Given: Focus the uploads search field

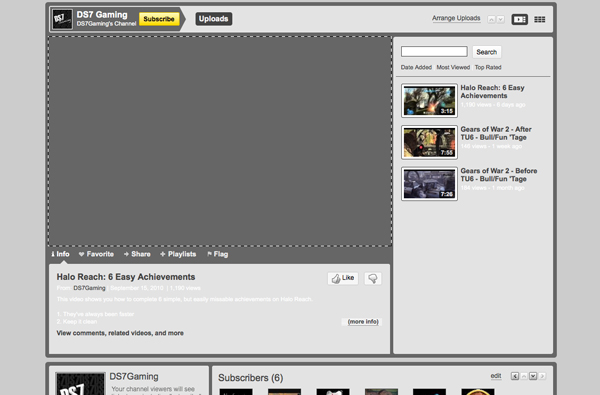Looking at the screenshot, I should tap(434, 52).
